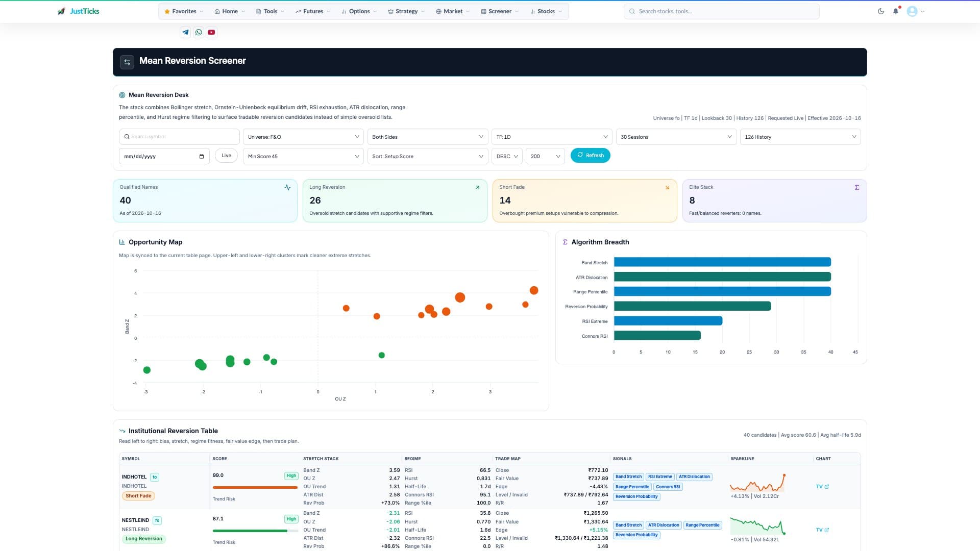
Task: Click the Search stocks, tools field
Action: click(722, 11)
